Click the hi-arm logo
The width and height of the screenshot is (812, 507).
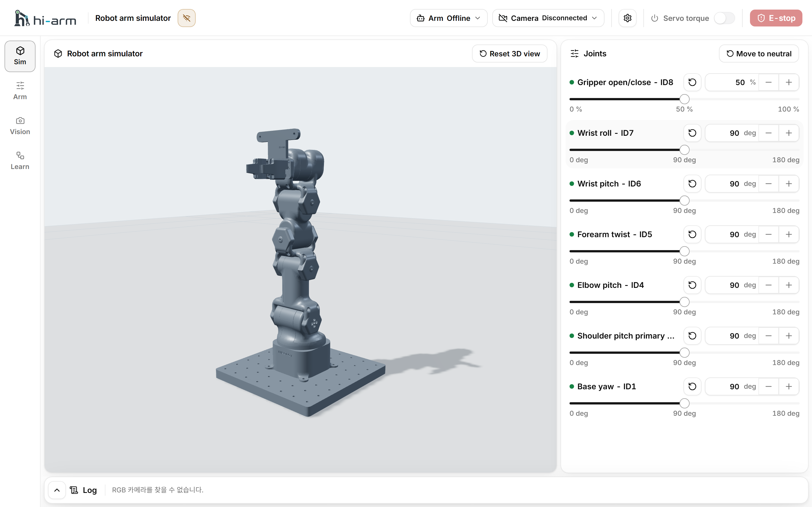click(x=46, y=18)
